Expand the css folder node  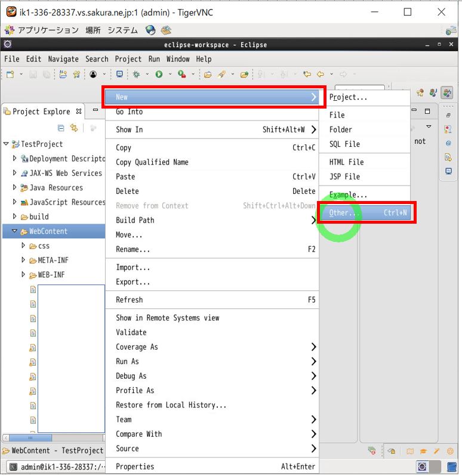pos(23,245)
